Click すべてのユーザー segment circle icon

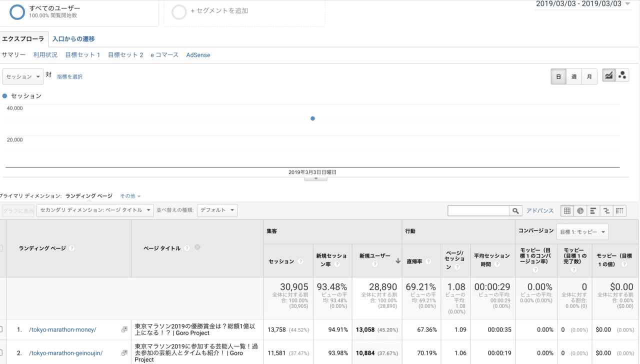tap(17, 12)
